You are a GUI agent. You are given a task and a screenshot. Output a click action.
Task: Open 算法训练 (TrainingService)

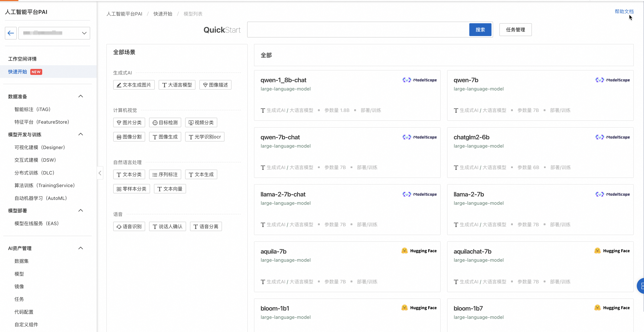pos(45,185)
